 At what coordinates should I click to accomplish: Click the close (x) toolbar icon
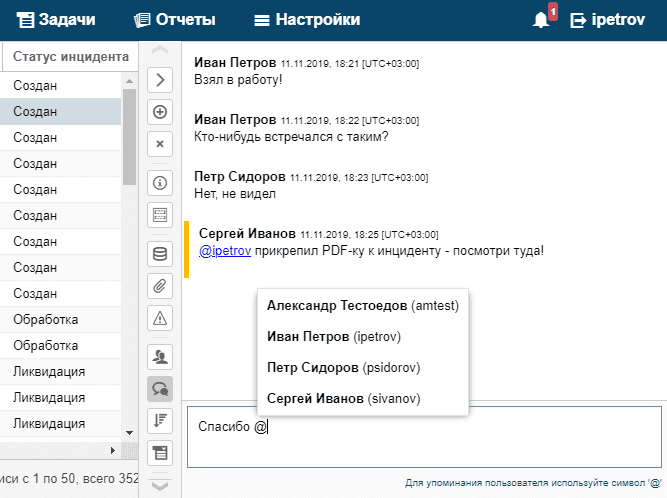(160, 144)
